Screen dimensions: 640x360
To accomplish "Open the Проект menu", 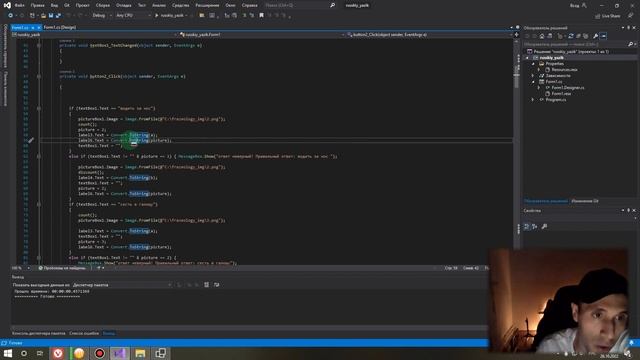I will 82,5.
